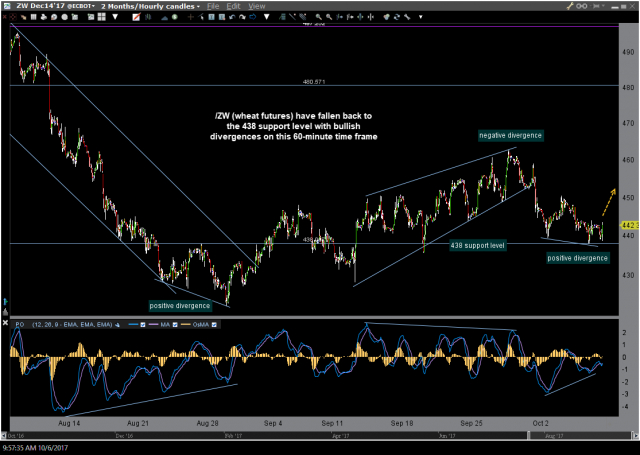Click the 438 support level label
This screenshot has height=455, width=640.
(477, 245)
